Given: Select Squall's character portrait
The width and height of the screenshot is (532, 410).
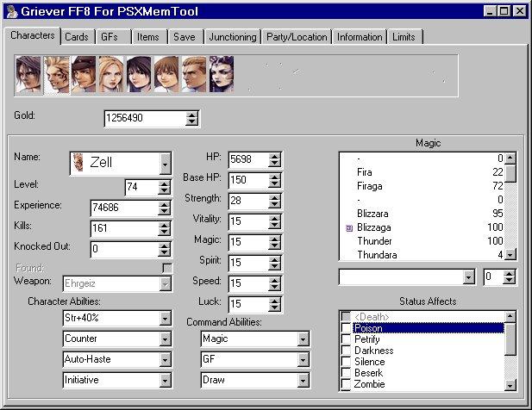Looking at the screenshot, I should 28,75.
